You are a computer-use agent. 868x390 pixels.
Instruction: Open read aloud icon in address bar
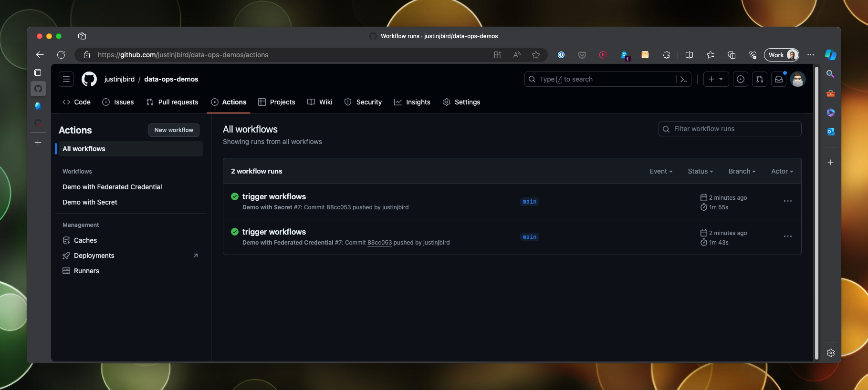point(517,55)
